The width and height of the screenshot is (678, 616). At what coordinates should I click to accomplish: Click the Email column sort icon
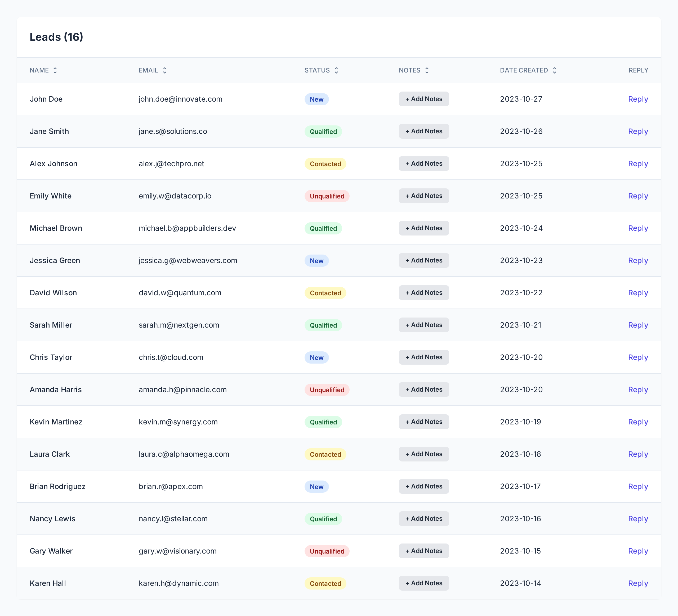[x=165, y=70]
